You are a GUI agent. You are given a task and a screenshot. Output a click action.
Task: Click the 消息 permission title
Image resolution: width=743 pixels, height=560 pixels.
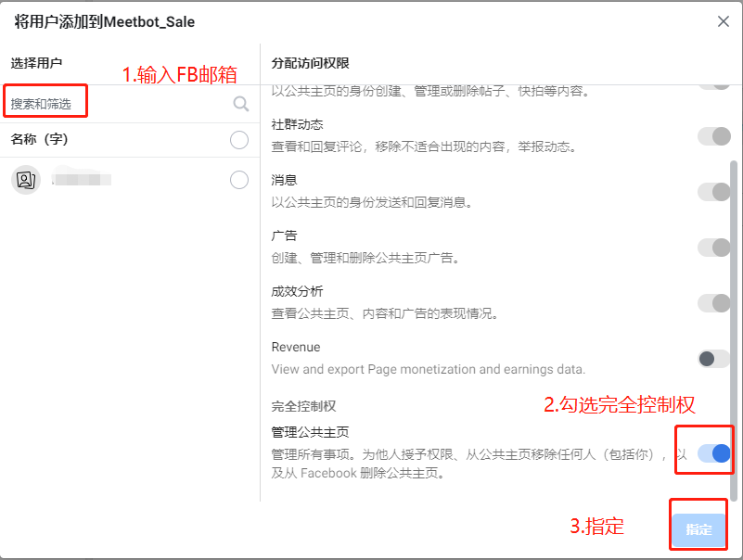point(285,180)
